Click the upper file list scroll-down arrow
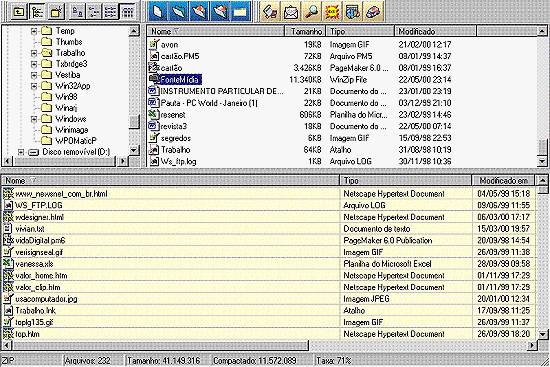This screenshot has width=550, height=367. coord(542,161)
